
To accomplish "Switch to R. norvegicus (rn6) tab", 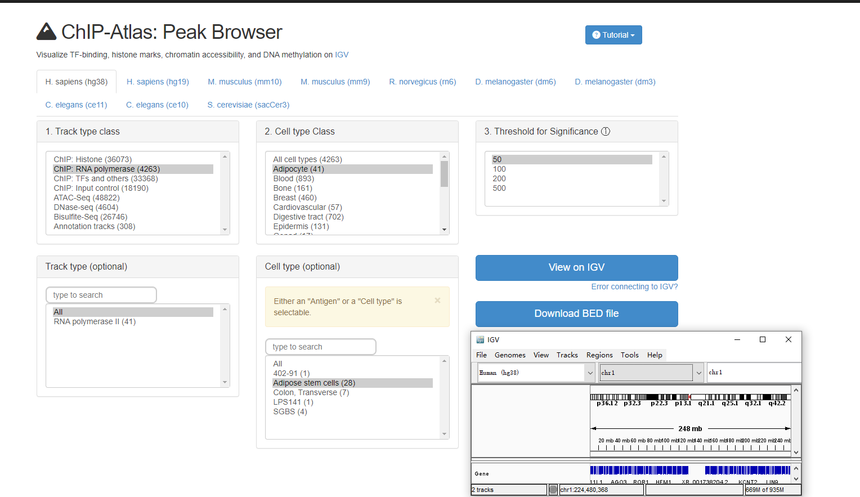I will tap(422, 82).
